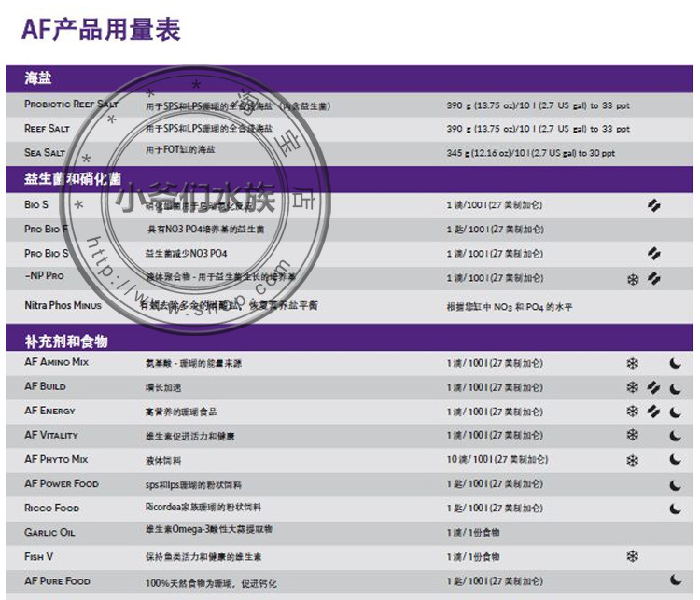The height and width of the screenshot is (600, 700).
Task: Click the snowflake icon in the Fish V row
Action: (633, 557)
